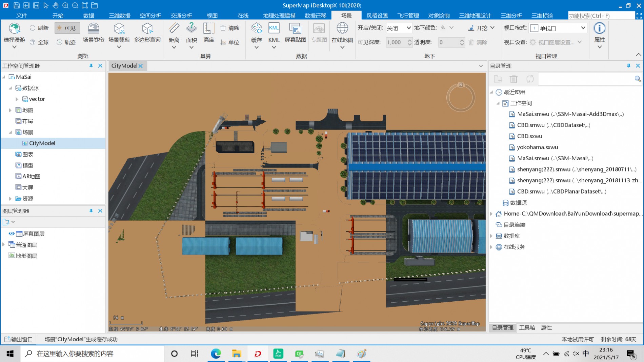Switch to the 三维分析 ribbon tab

(x=511, y=16)
